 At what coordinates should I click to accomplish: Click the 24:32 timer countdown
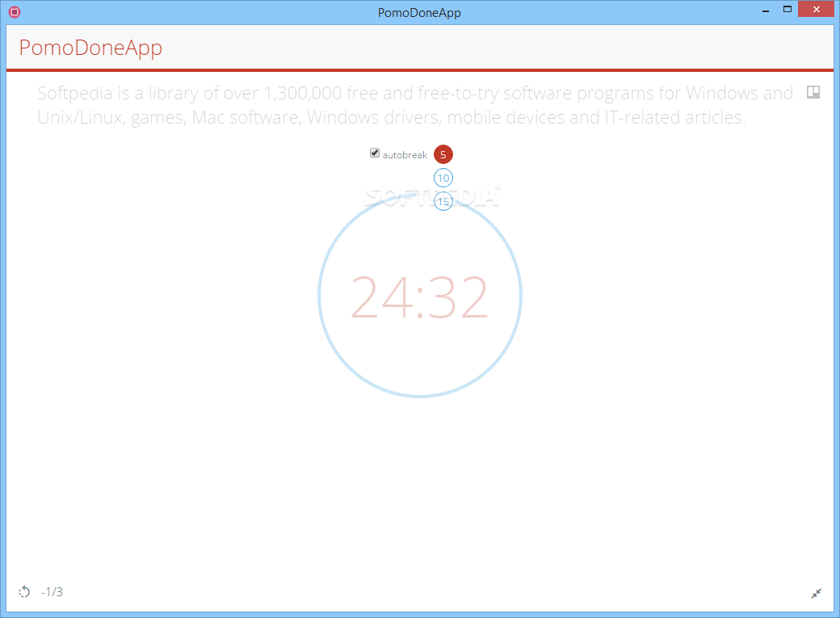point(419,296)
